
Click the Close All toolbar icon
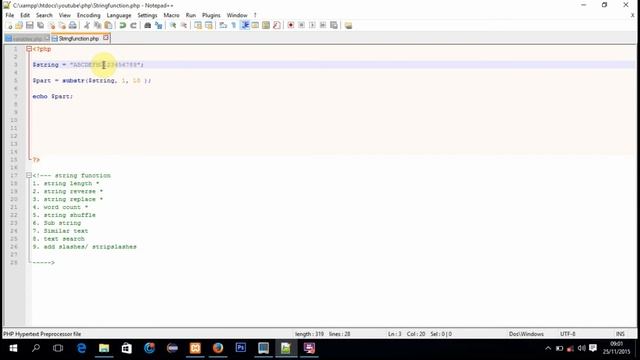62,26
